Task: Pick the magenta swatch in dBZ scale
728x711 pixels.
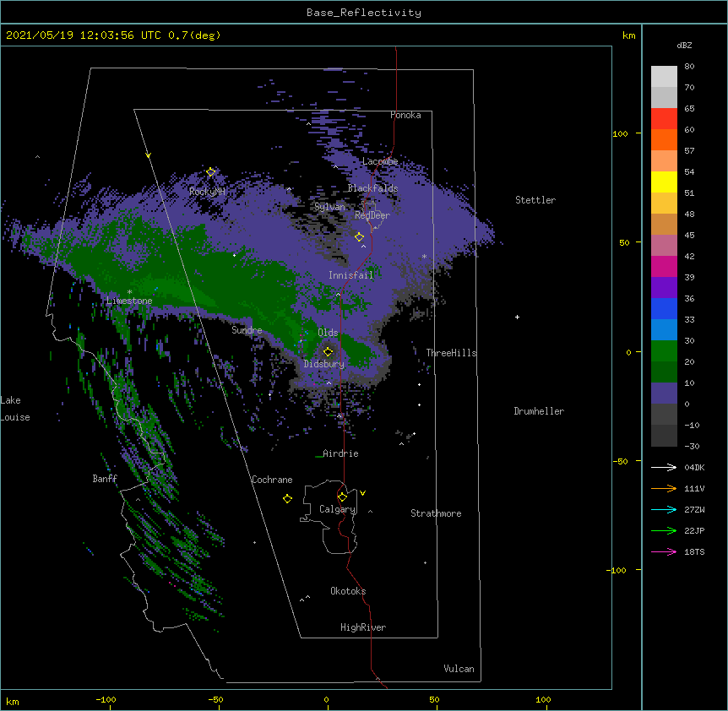Action: pos(664,266)
